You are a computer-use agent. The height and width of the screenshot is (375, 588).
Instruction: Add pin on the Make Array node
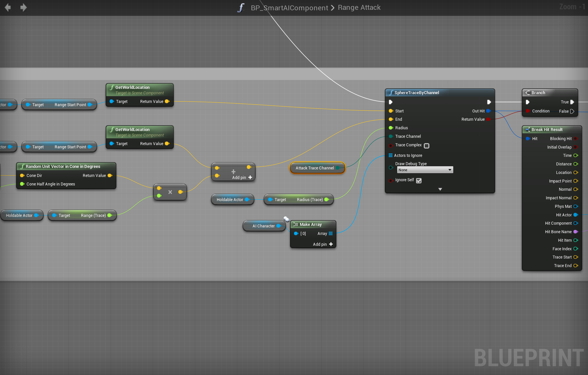coord(331,244)
